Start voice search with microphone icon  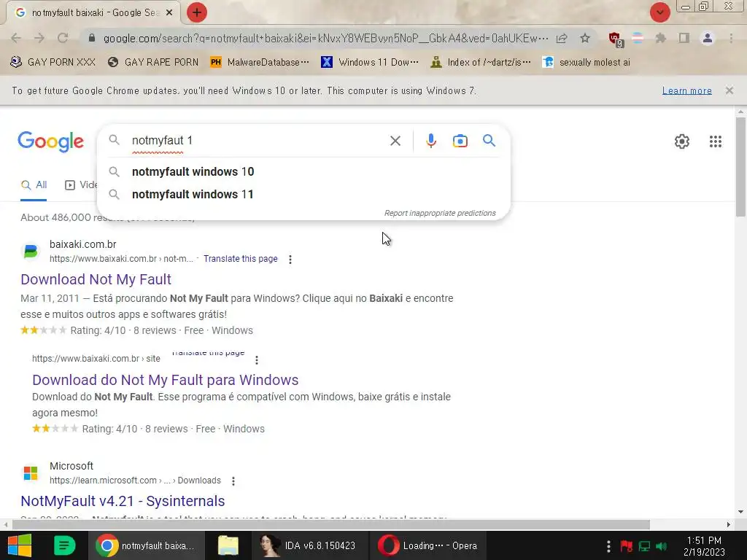coord(430,141)
